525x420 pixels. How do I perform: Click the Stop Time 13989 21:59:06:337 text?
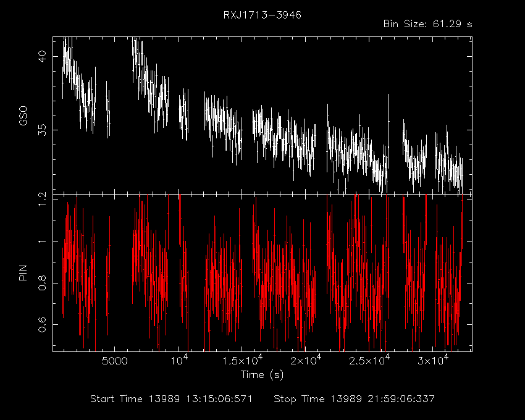click(x=355, y=399)
